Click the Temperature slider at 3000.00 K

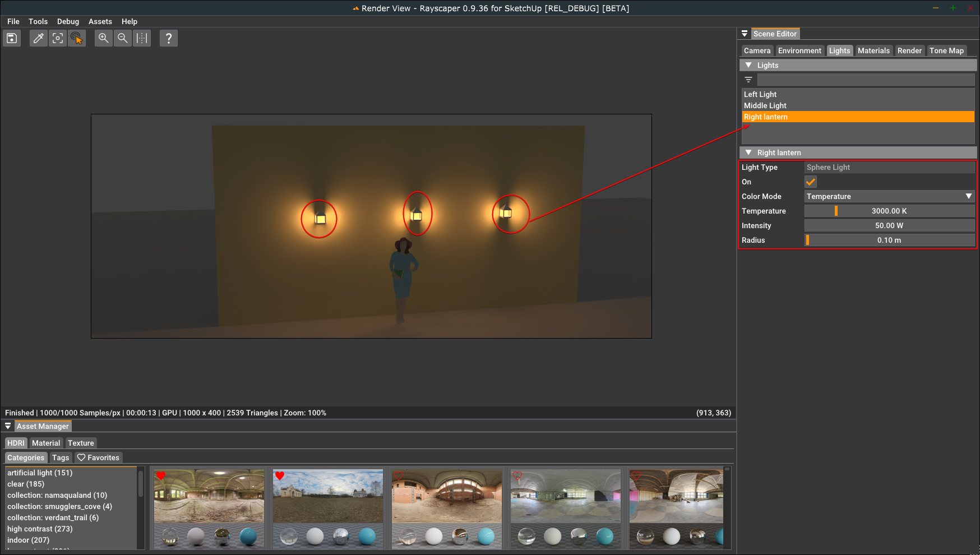click(x=889, y=211)
